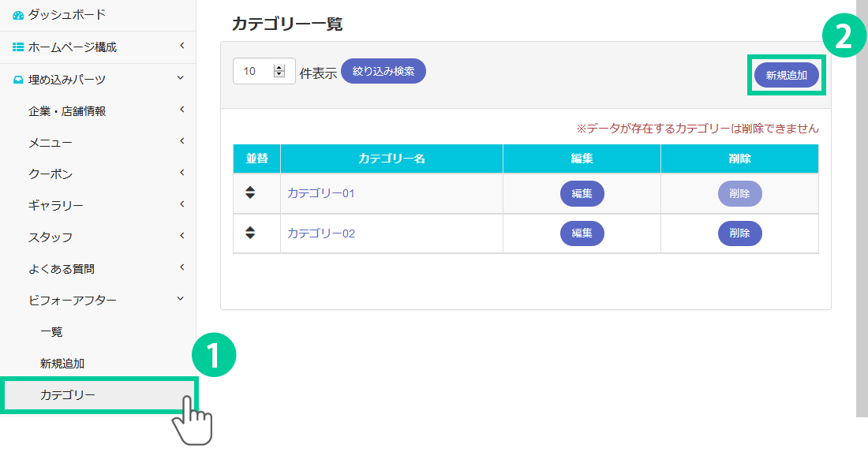Click the display count number field
Screen dimensions: 868x452
(254, 71)
